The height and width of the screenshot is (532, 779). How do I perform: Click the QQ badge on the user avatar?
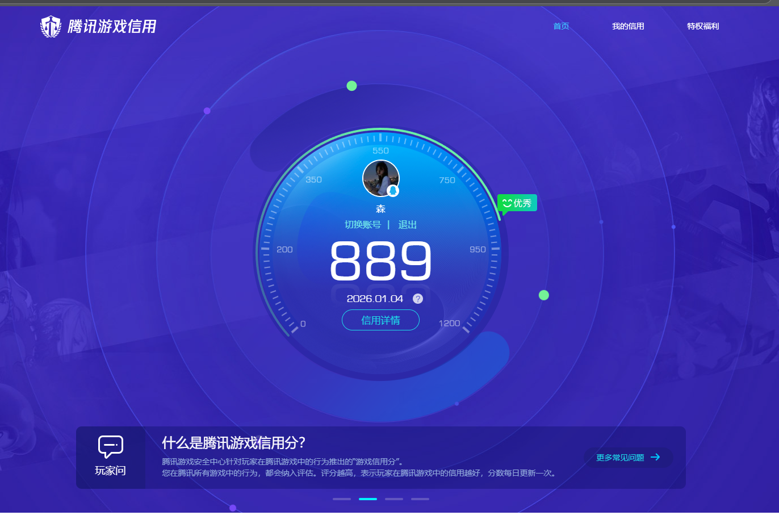(394, 191)
